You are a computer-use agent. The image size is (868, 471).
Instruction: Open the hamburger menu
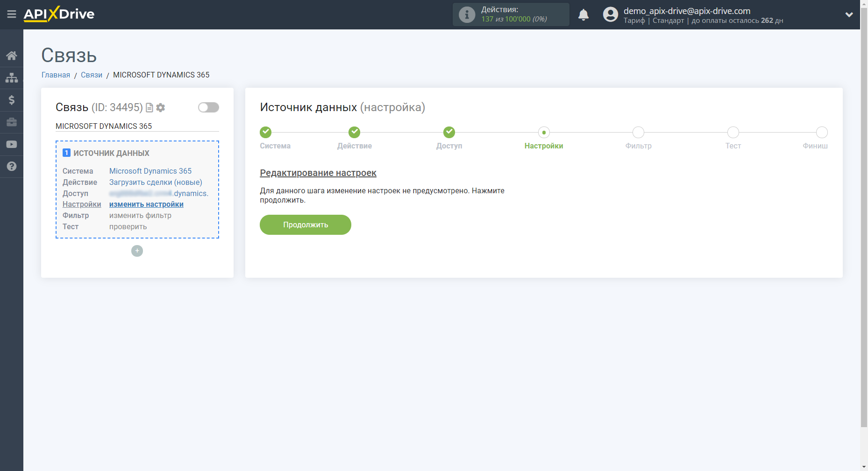[x=12, y=14]
